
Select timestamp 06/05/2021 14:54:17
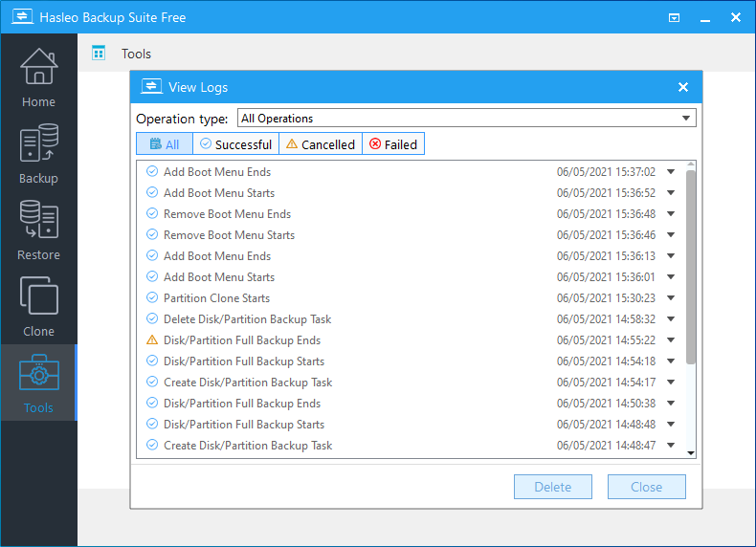606,382
